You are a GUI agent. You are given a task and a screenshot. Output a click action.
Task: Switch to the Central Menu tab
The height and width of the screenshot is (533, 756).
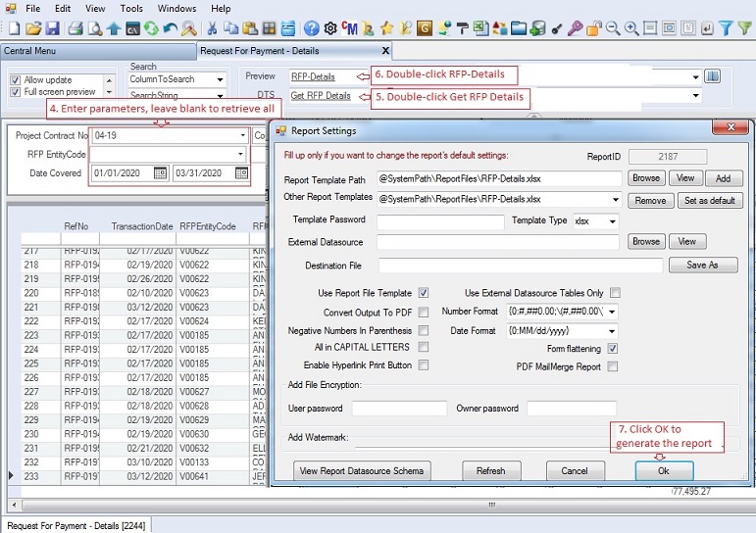coord(29,51)
